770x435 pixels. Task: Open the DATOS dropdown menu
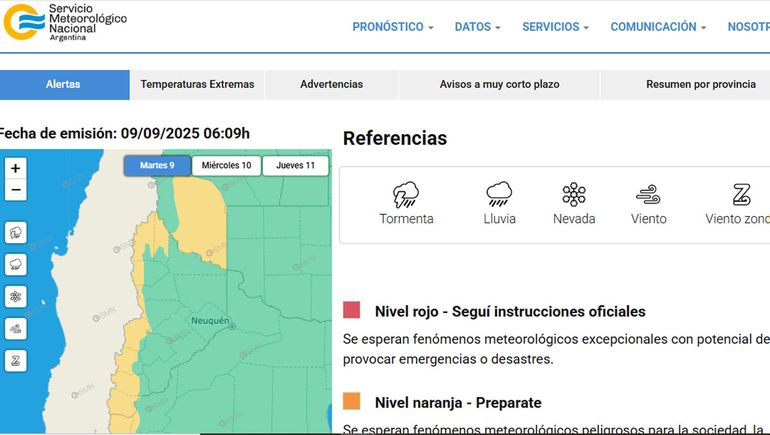click(479, 27)
